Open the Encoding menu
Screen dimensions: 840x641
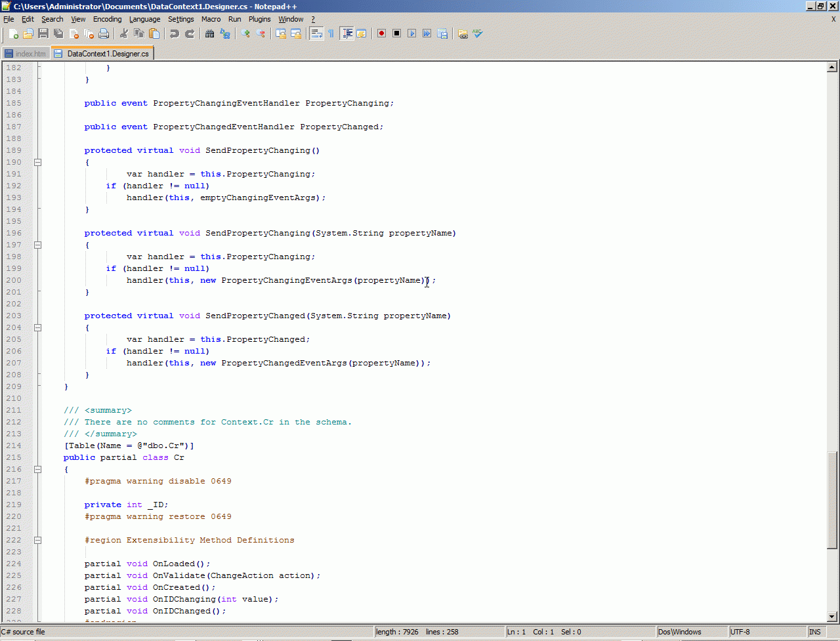coord(107,19)
